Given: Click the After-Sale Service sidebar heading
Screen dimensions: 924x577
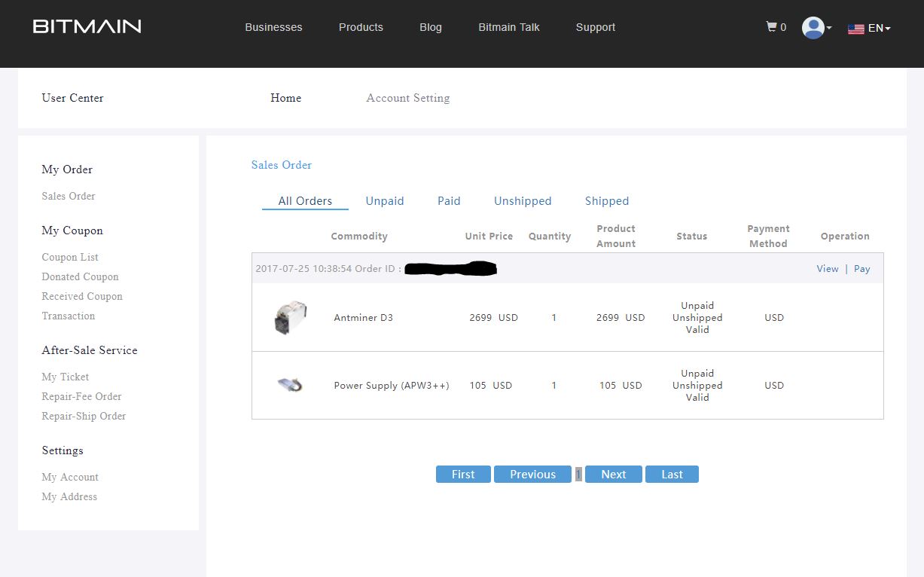Looking at the screenshot, I should [90, 350].
